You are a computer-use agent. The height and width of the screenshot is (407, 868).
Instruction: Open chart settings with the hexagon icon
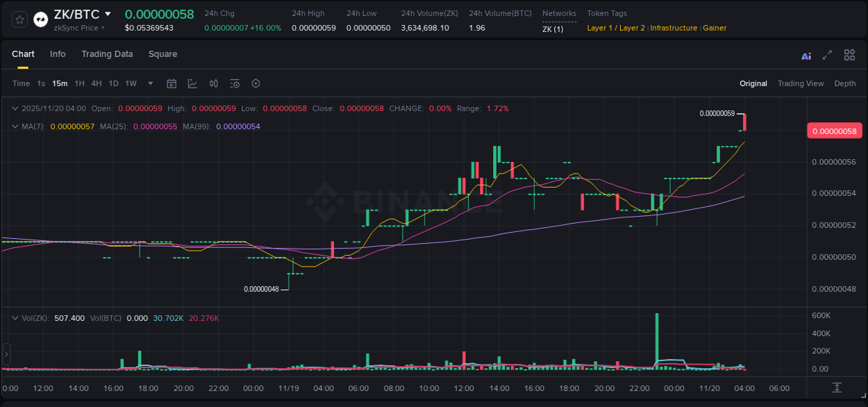tap(256, 83)
